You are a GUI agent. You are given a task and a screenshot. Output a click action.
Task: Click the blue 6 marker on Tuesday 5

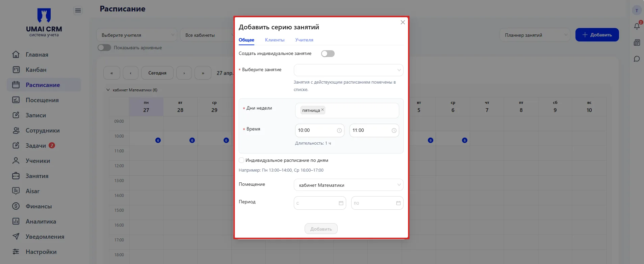[x=431, y=140]
